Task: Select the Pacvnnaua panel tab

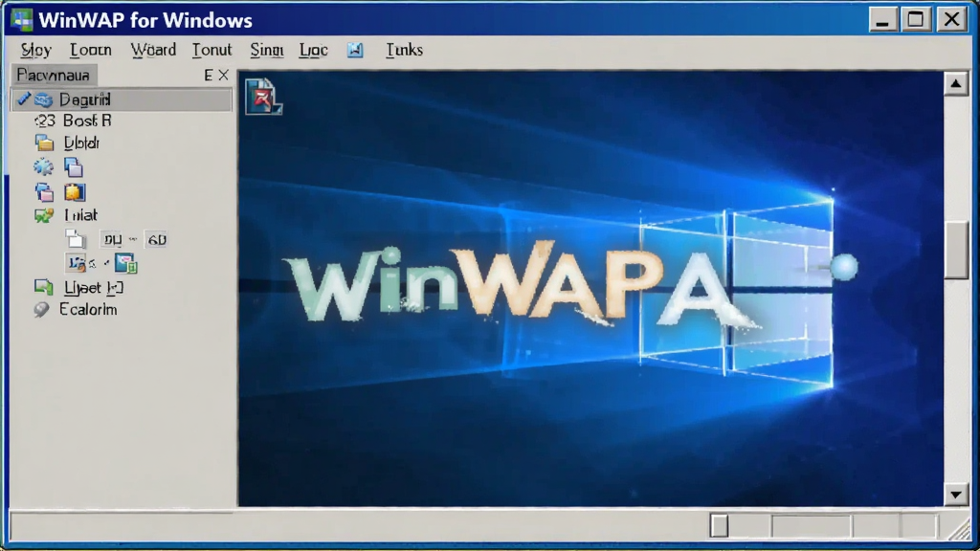Action: point(54,75)
